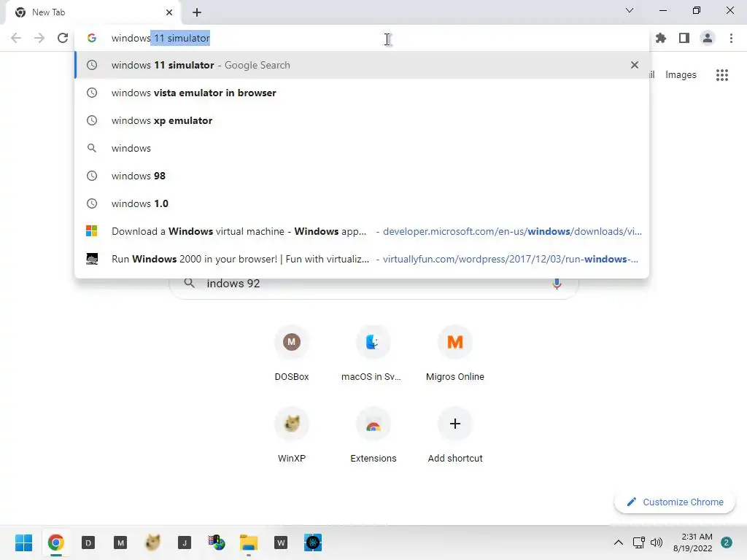Start voice search with microphone icon
747x560 pixels.
click(x=557, y=284)
